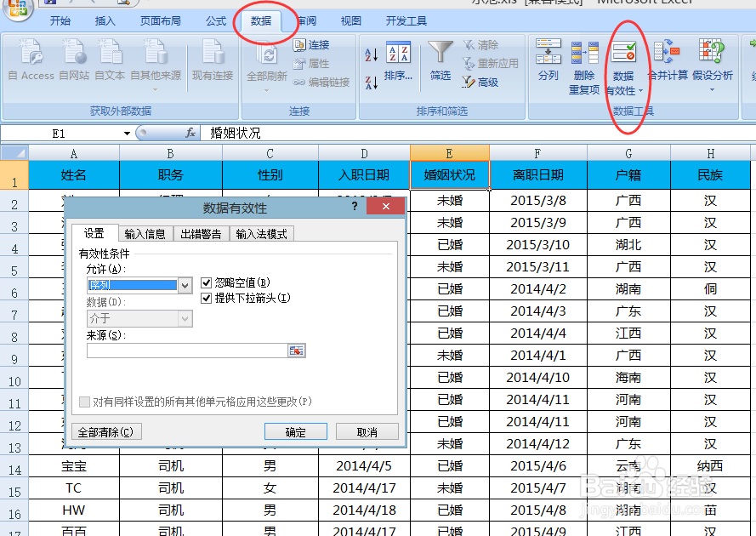Image resolution: width=756 pixels, height=536 pixels.
Task: Switch to 出错警告 tab in dialog
Action: 201,234
